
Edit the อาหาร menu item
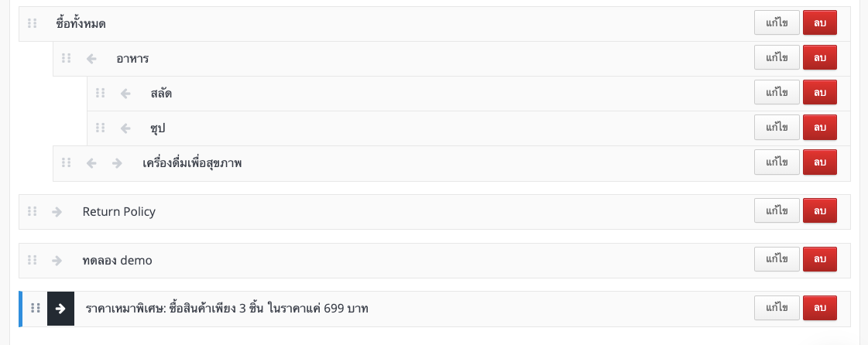(777, 57)
